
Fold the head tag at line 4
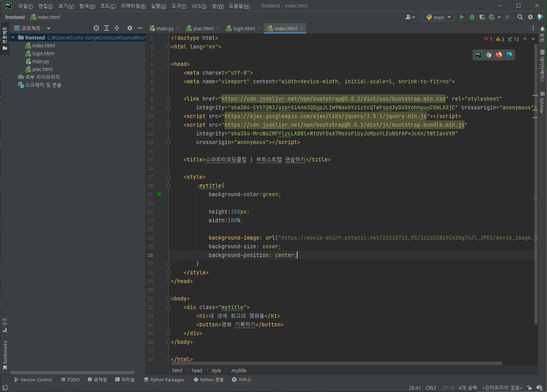(x=169, y=64)
